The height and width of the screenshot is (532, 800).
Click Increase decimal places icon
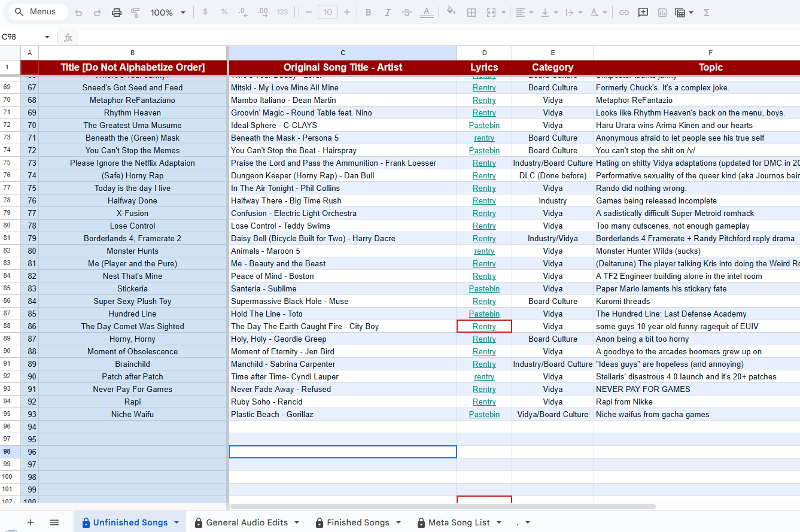pos(263,13)
